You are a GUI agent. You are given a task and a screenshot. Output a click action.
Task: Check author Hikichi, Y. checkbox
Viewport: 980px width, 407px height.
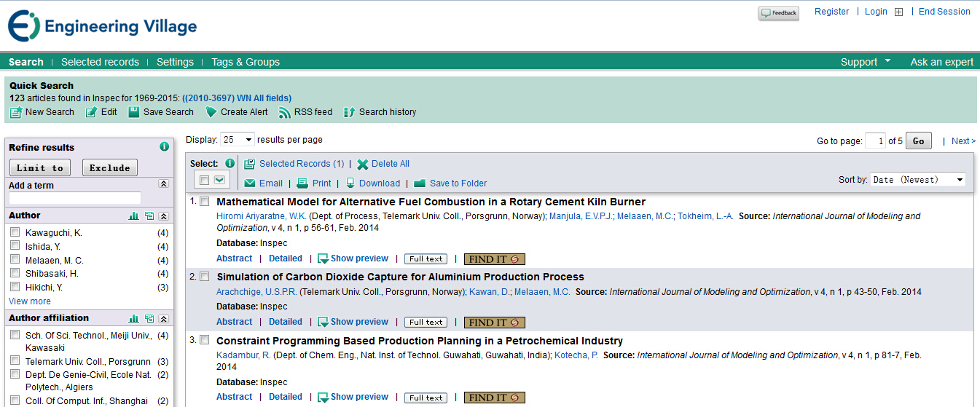pyautogui.click(x=15, y=287)
